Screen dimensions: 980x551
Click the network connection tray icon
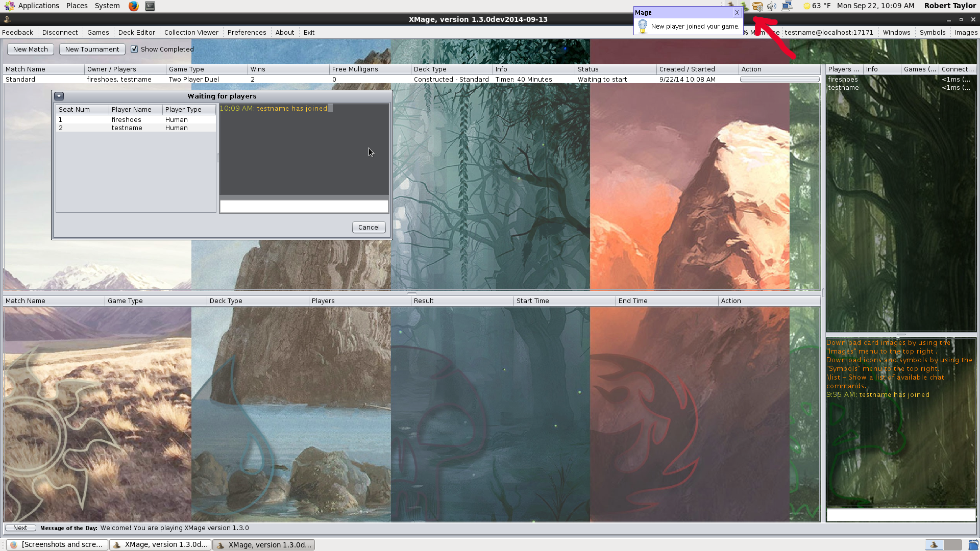(787, 6)
